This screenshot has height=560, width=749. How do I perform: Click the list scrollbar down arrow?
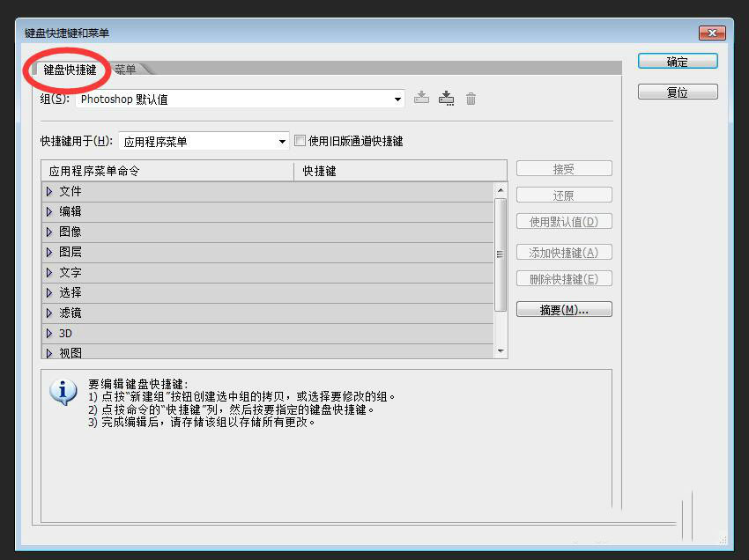pos(501,351)
